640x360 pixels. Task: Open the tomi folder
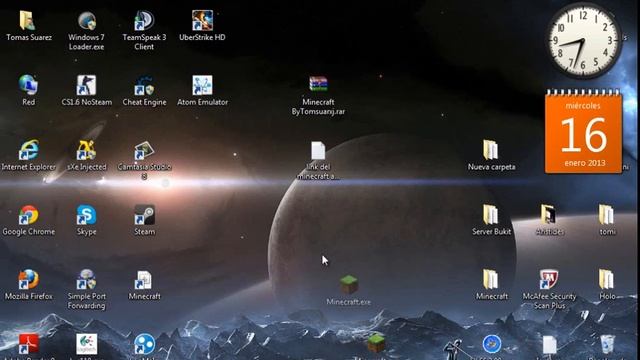pos(607,215)
